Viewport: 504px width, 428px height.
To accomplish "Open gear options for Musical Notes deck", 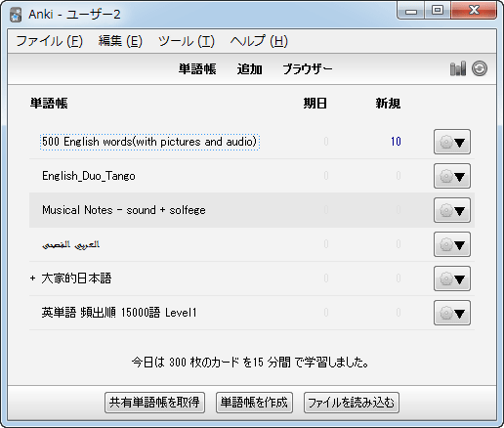I will point(452,210).
